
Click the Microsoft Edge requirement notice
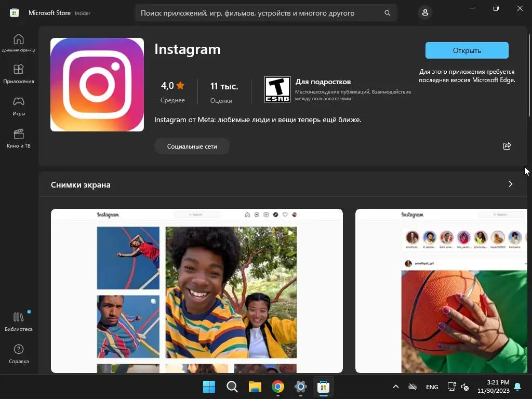(467, 76)
